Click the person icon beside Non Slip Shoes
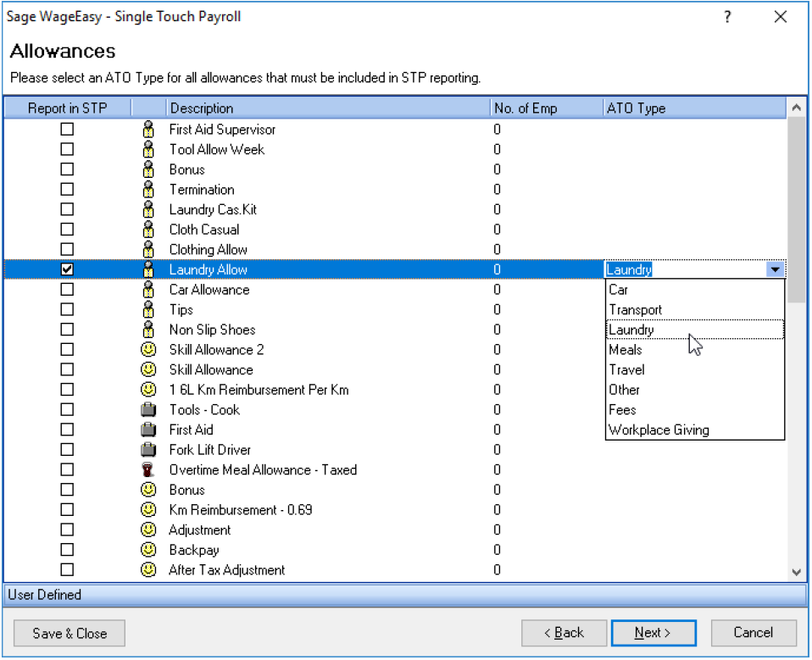 click(148, 330)
